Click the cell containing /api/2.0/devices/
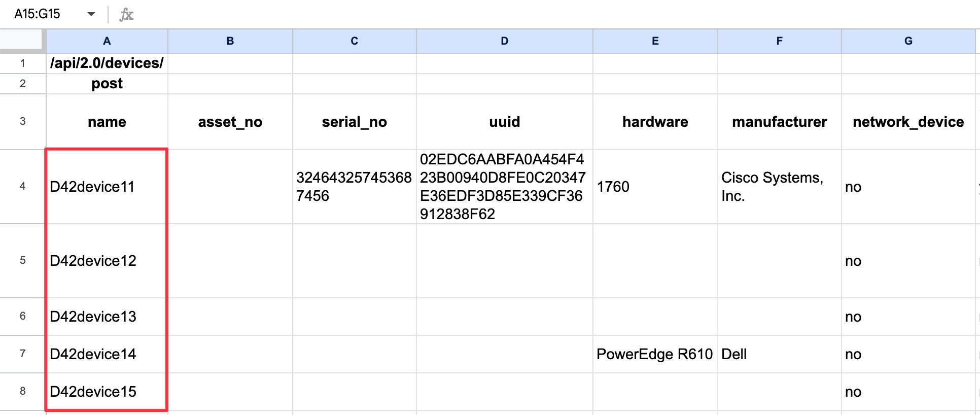Image resolution: width=980 pixels, height=415 pixels. [x=107, y=63]
